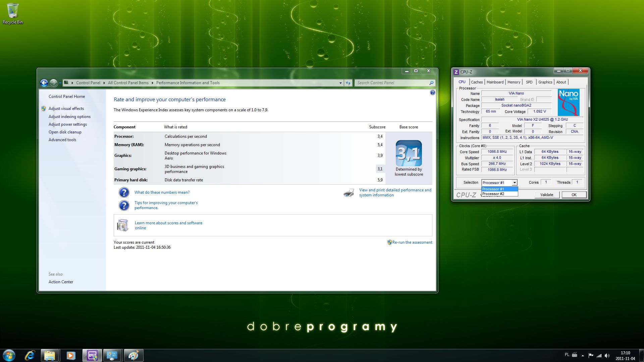Screen dimensions: 644x362
Task: Switch to CPU-Z in the taskbar
Action: pos(92,355)
